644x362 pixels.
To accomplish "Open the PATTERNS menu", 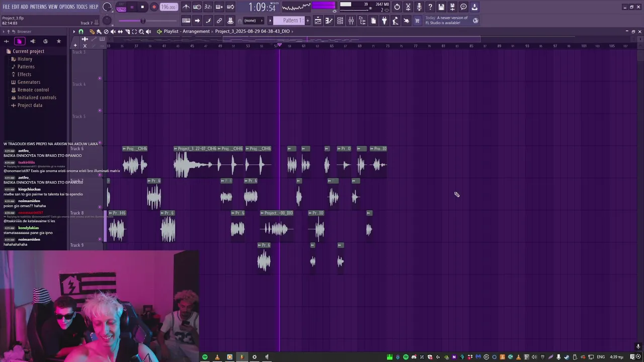I will 38,7.
